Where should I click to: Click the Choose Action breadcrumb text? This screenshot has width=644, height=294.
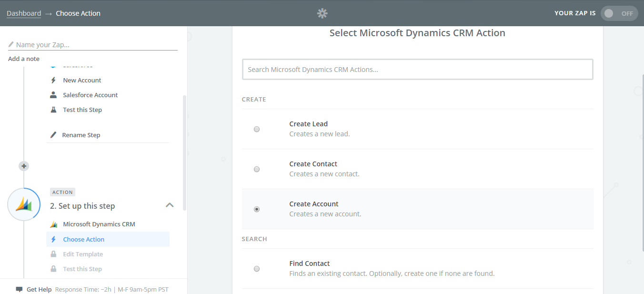(78, 13)
